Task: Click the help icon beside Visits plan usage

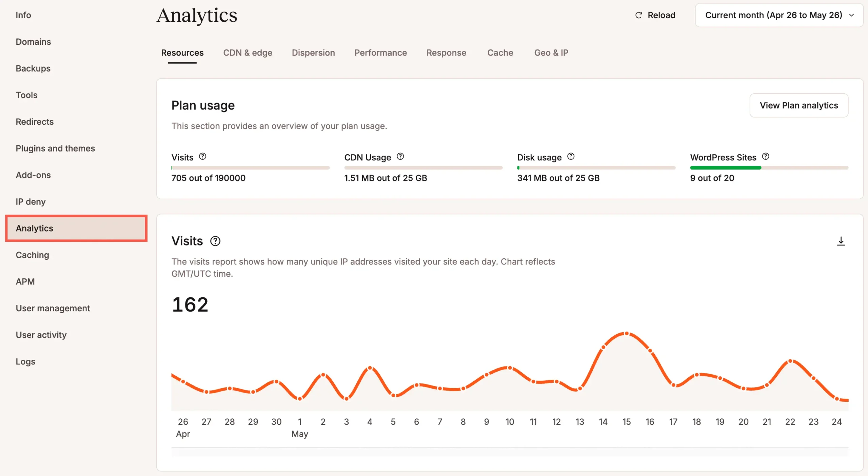Action: (202, 156)
